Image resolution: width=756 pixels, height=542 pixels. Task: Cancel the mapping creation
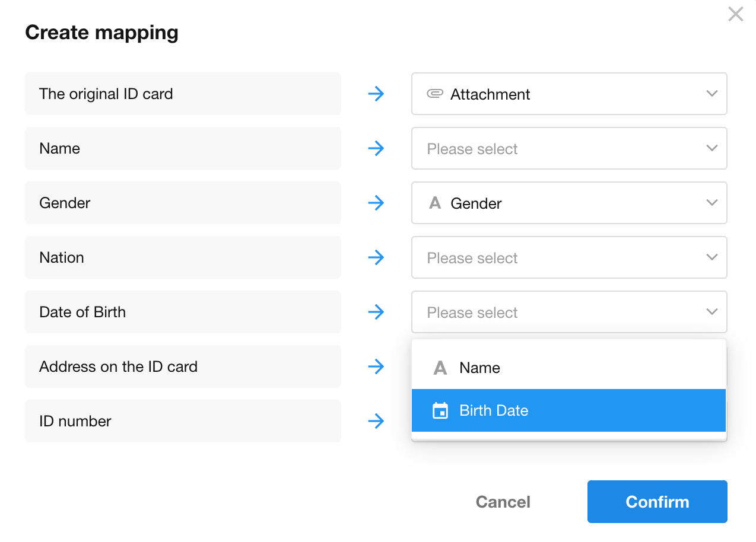pyautogui.click(x=503, y=502)
